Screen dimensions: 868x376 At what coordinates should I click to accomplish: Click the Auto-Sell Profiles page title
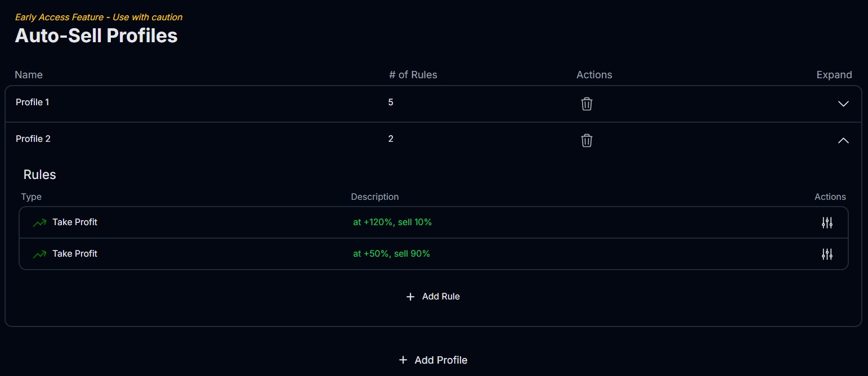(96, 35)
